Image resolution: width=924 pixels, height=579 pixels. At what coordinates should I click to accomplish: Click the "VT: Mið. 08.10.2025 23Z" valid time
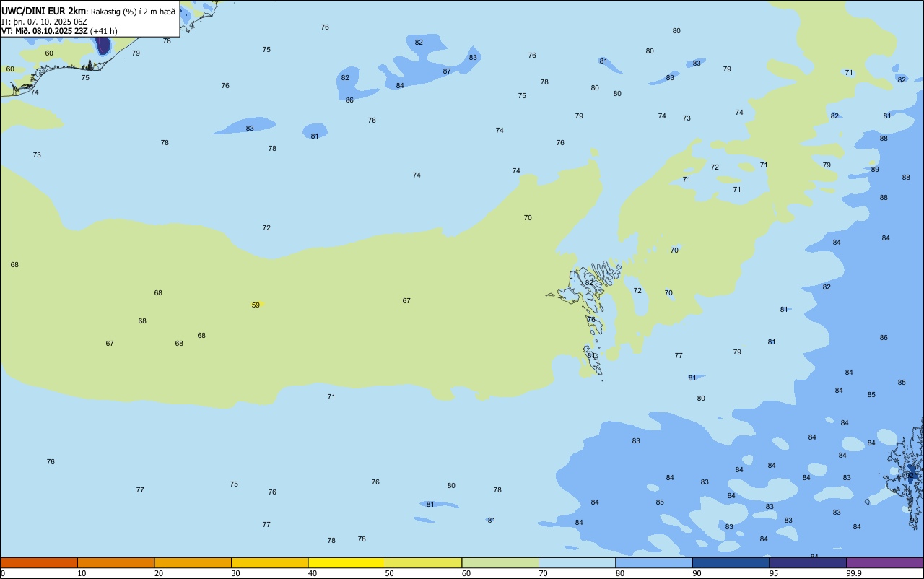[x=45, y=31]
